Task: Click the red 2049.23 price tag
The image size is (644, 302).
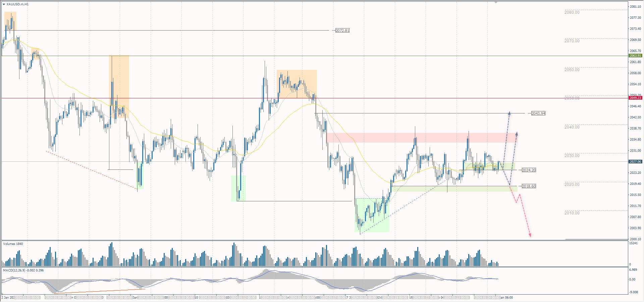Action: [x=635, y=98]
